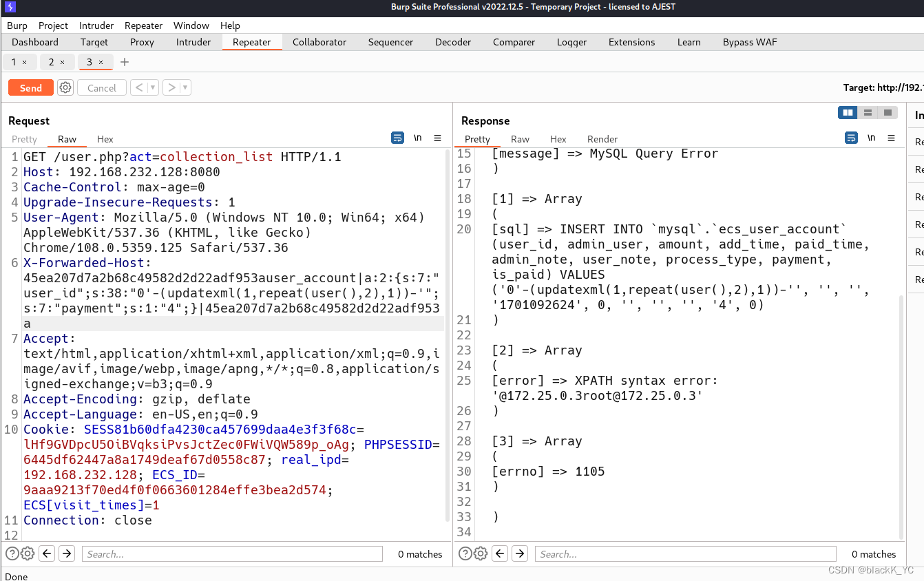Select Request Hex view

105,139
